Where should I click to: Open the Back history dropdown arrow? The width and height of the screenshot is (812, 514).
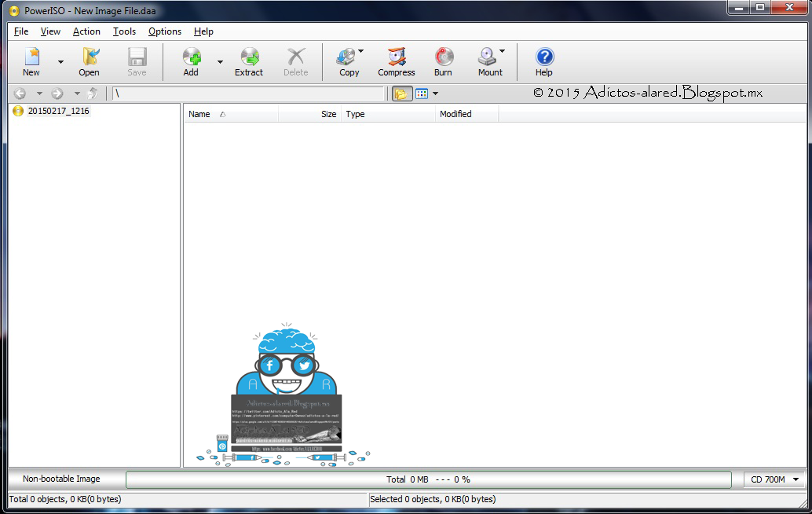[39, 94]
